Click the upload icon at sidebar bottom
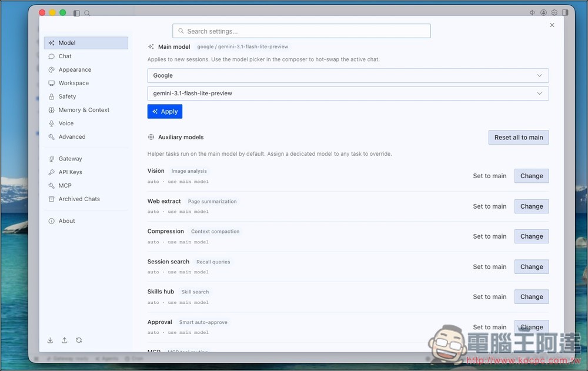Screen dimensions: 588x371 65,340
